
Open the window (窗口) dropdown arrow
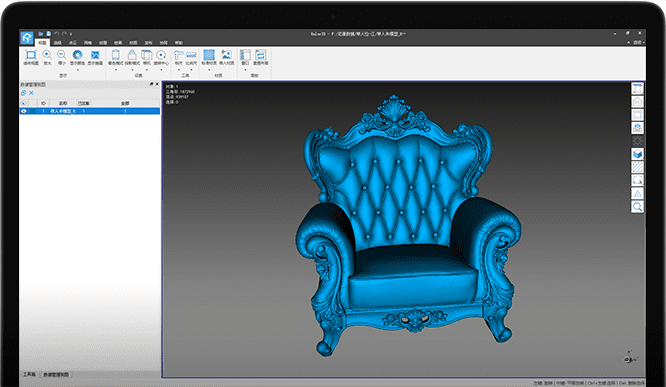tap(245, 69)
